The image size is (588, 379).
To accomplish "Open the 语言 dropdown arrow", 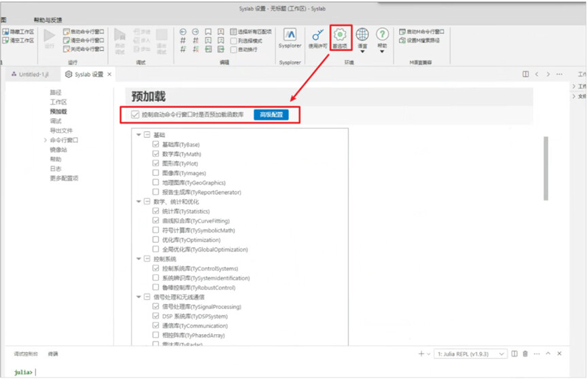I will 362,52.
